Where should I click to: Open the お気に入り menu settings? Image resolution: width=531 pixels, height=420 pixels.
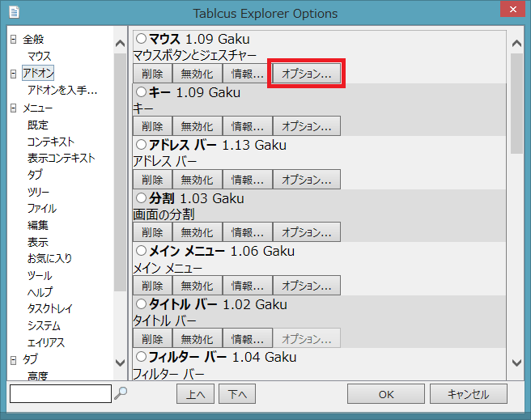coord(49,259)
